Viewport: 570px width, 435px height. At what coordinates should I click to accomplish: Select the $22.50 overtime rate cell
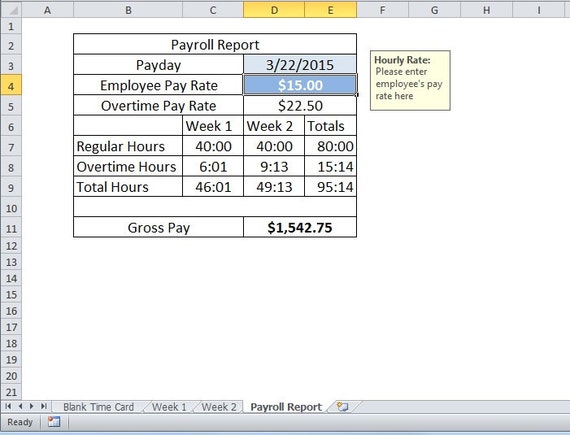coord(300,106)
